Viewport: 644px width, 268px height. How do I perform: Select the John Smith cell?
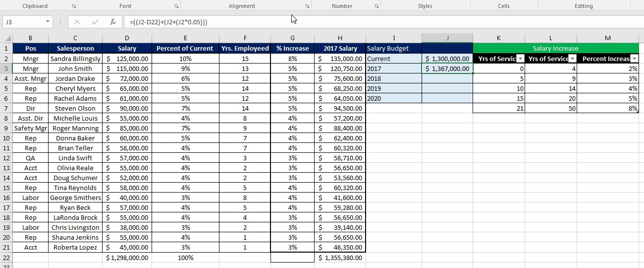tap(75, 68)
